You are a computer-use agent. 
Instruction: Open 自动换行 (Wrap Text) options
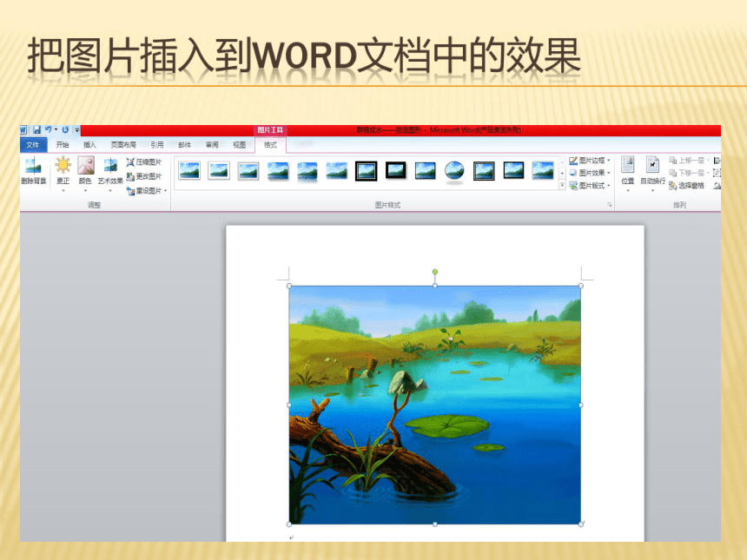point(652,174)
